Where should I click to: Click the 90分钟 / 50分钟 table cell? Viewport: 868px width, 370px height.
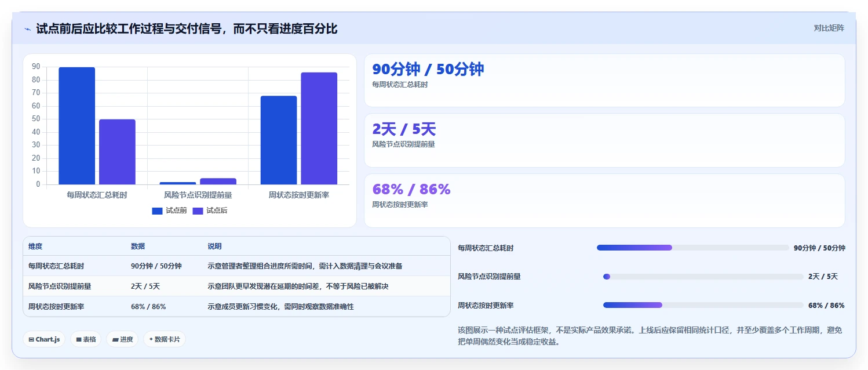tap(156, 266)
